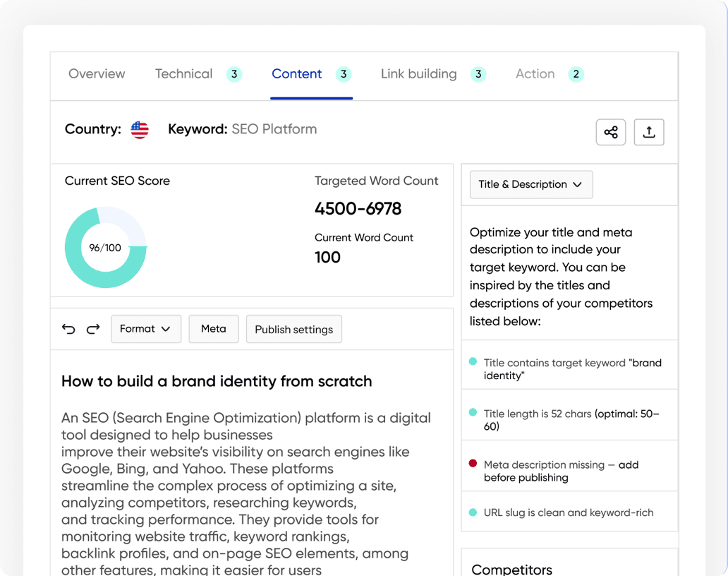Undo the last edit

tap(68, 329)
